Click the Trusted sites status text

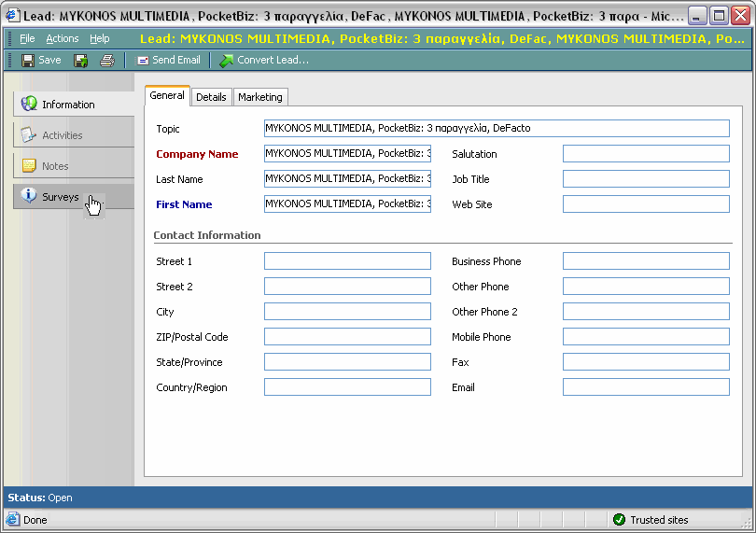659,520
